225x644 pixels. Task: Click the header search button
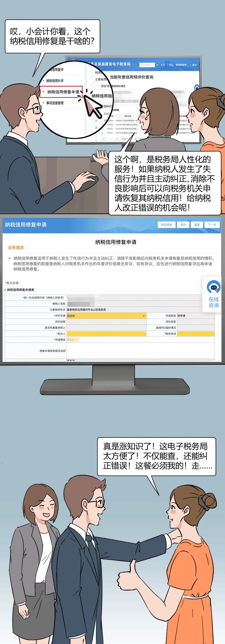click(157, 65)
